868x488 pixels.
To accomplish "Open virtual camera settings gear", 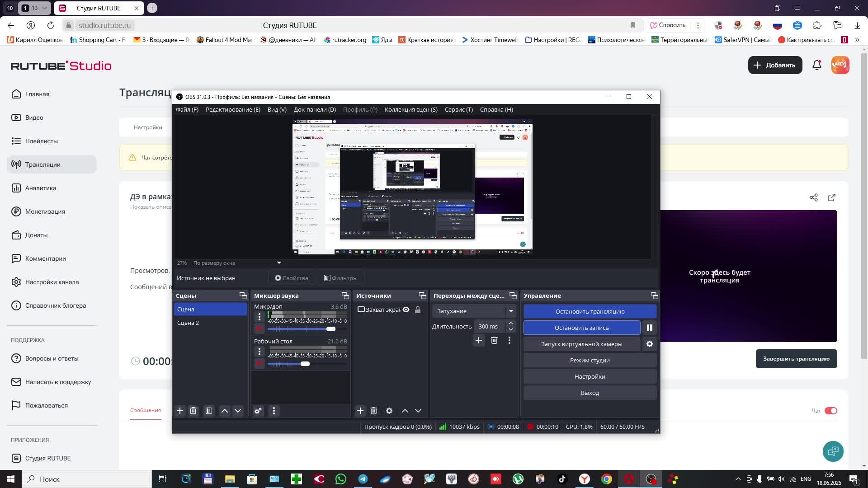I will tap(650, 344).
